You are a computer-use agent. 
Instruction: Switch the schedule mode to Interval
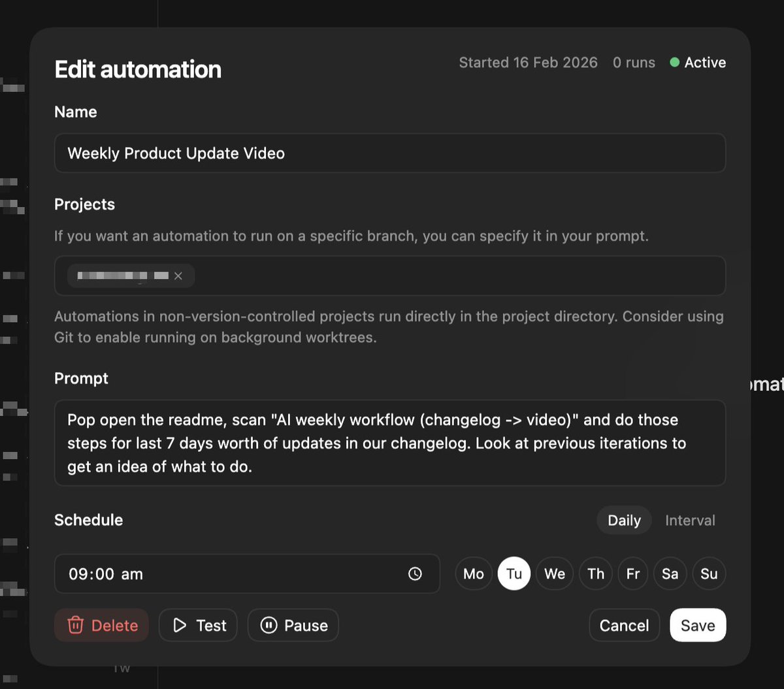[690, 520]
